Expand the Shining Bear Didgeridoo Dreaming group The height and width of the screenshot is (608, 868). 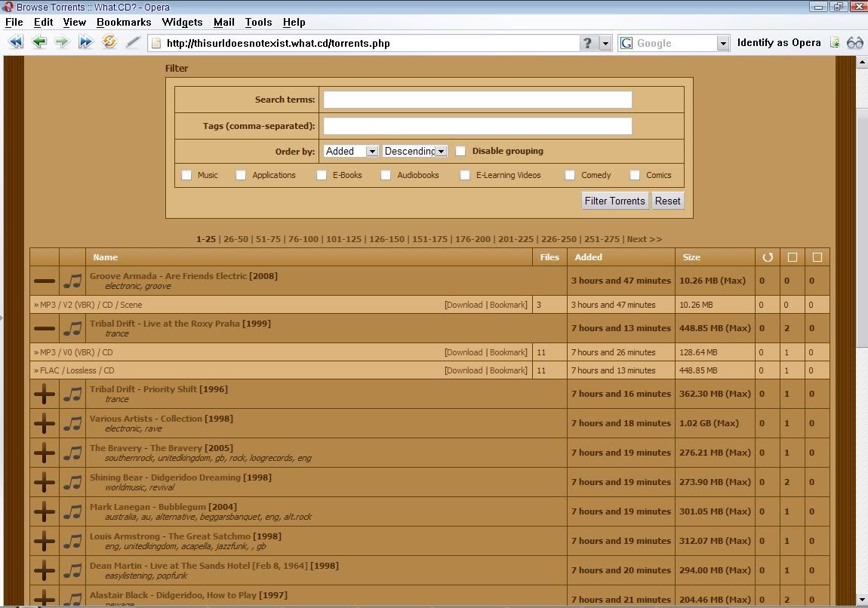pos(45,483)
